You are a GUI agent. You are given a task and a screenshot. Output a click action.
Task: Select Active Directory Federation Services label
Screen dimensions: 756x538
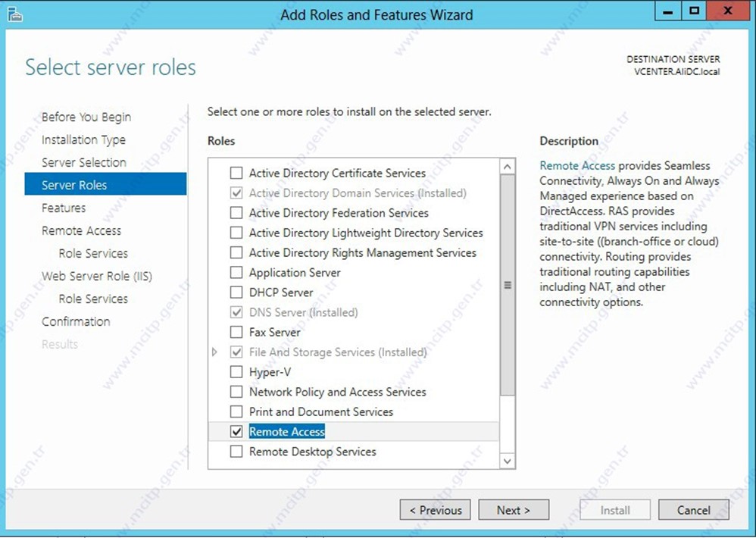[x=339, y=213]
